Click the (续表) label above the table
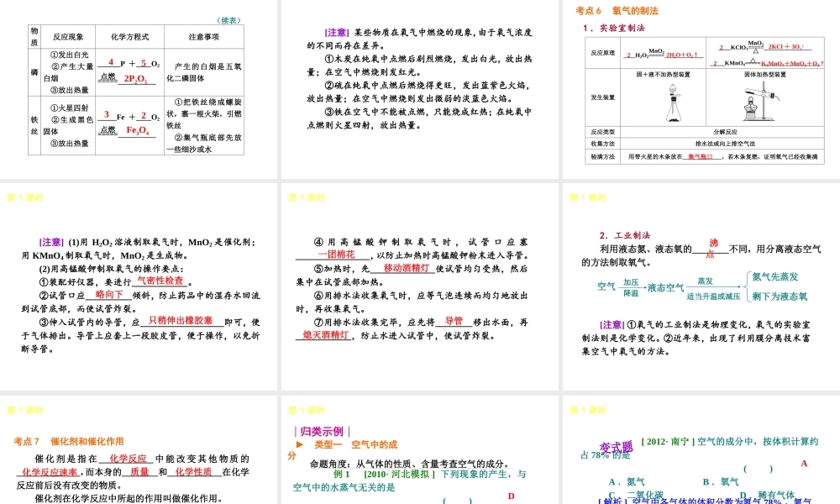 pyautogui.click(x=229, y=20)
